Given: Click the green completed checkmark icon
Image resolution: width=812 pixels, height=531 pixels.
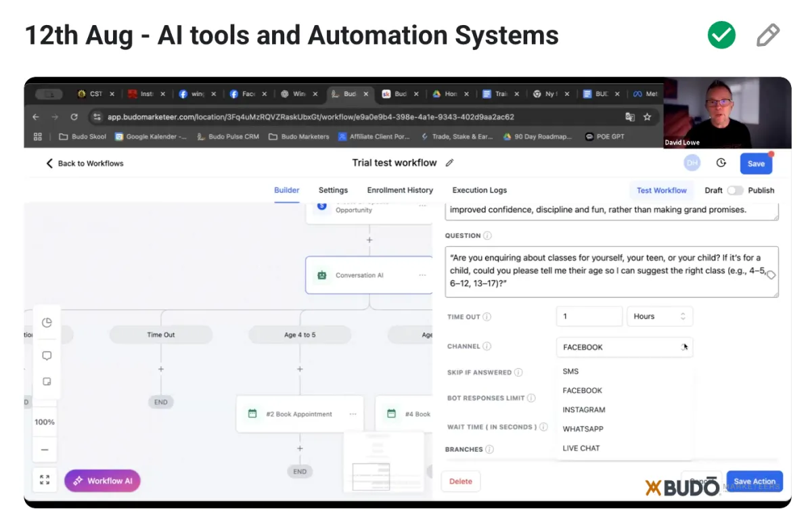Looking at the screenshot, I should tap(721, 35).
